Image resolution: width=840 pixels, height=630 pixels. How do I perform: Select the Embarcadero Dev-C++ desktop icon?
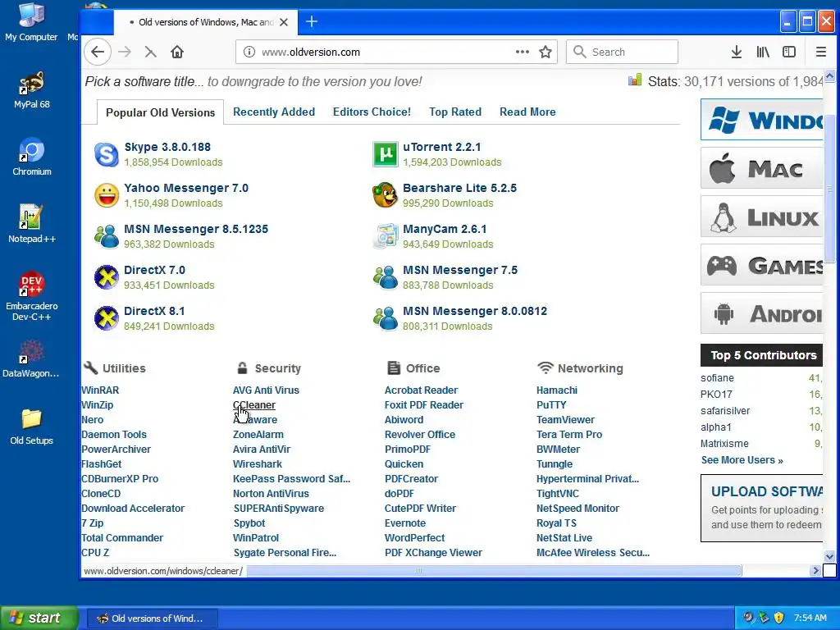click(32, 296)
